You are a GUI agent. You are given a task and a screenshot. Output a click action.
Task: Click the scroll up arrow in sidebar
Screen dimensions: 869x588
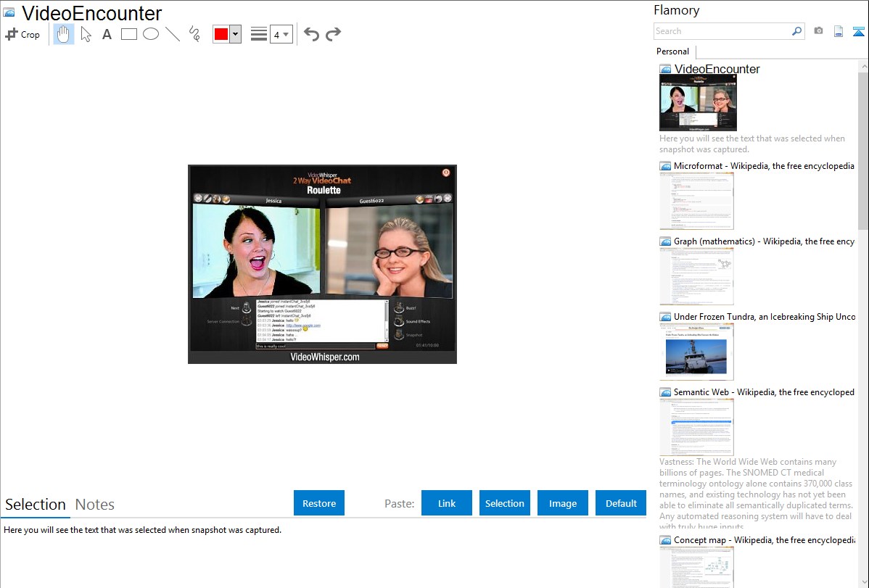863,66
